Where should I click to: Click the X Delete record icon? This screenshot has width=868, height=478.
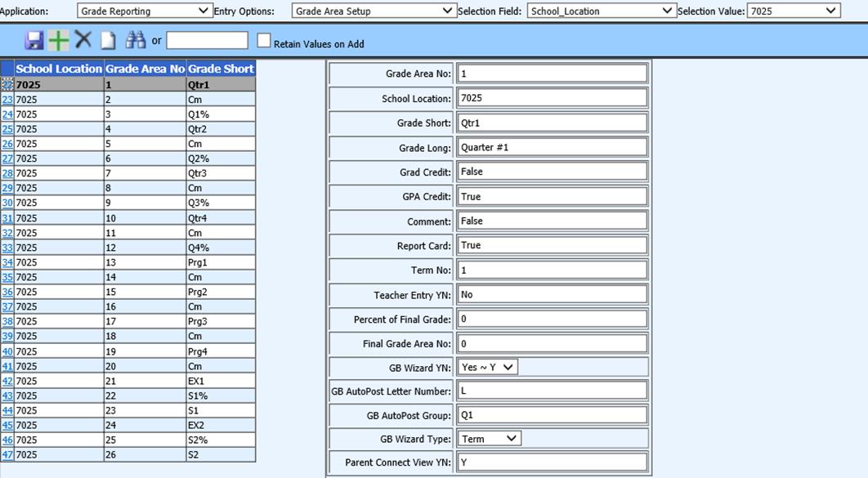83,40
